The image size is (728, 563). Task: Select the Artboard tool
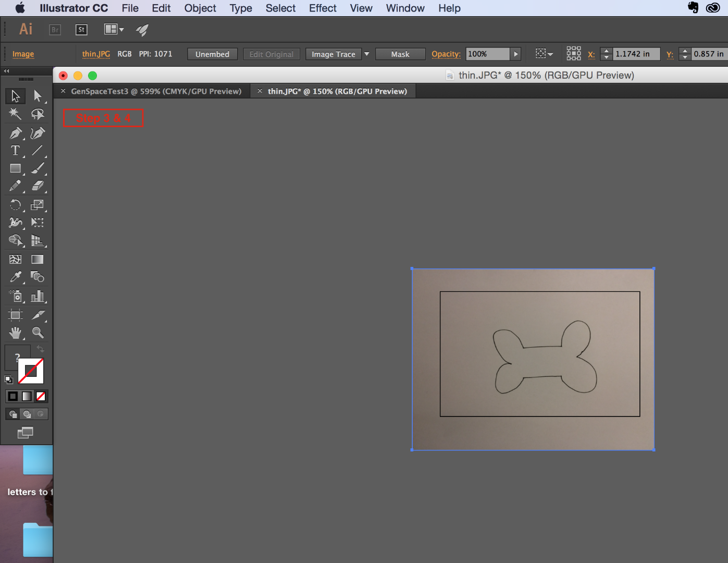point(15,315)
